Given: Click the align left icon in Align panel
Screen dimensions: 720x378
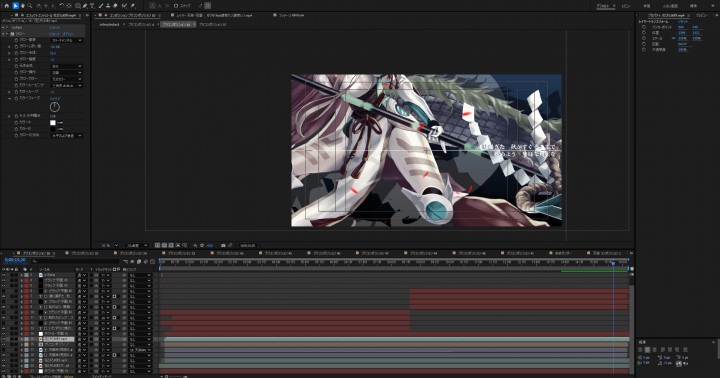Looking at the screenshot, I should point(641,350).
